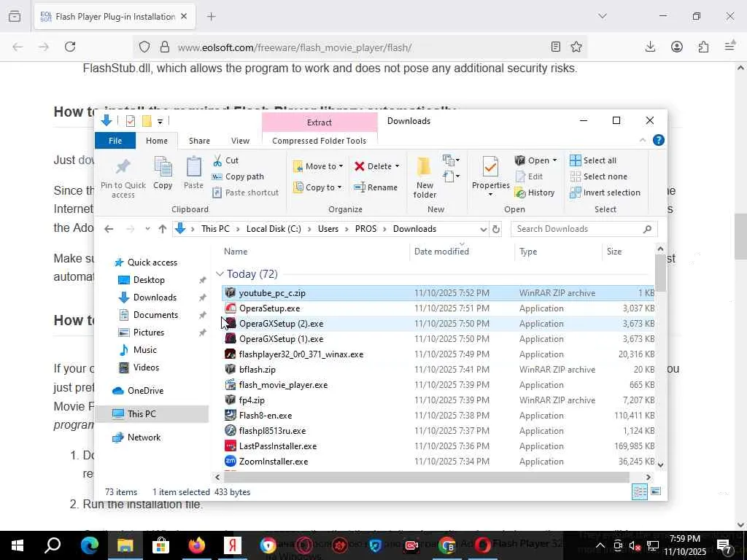Switch to large icons view layout
Image resolution: width=747 pixels, height=560 pixels.
656,491
